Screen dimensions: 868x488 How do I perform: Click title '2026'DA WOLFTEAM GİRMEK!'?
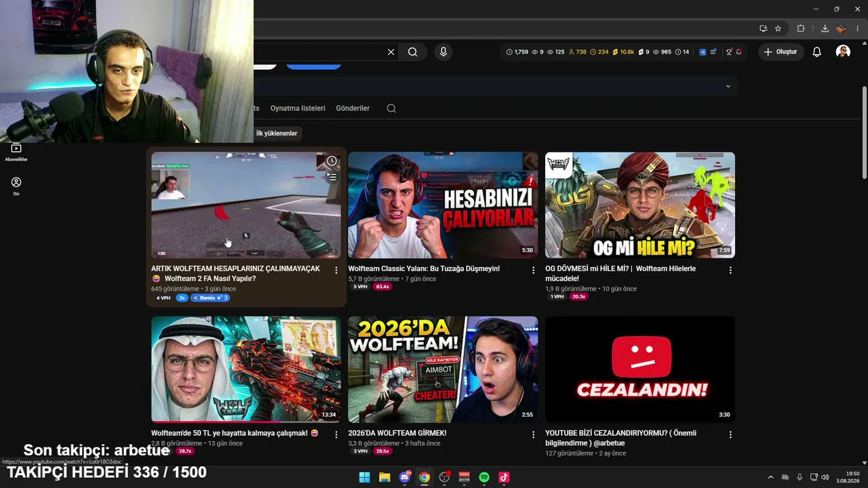[x=397, y=433]
